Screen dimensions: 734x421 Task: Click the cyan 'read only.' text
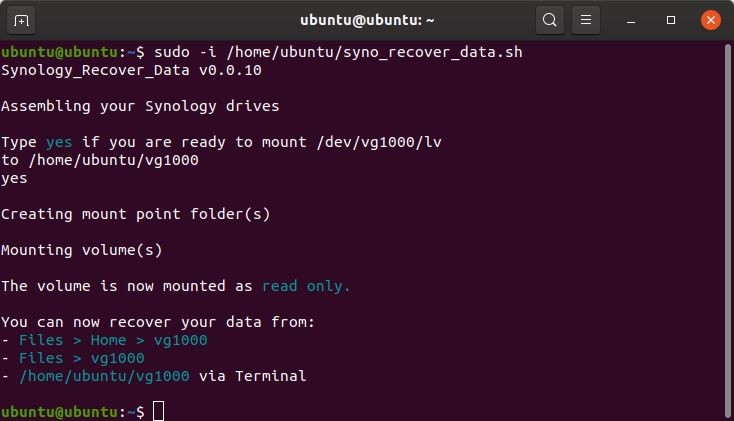pos(306,286)
